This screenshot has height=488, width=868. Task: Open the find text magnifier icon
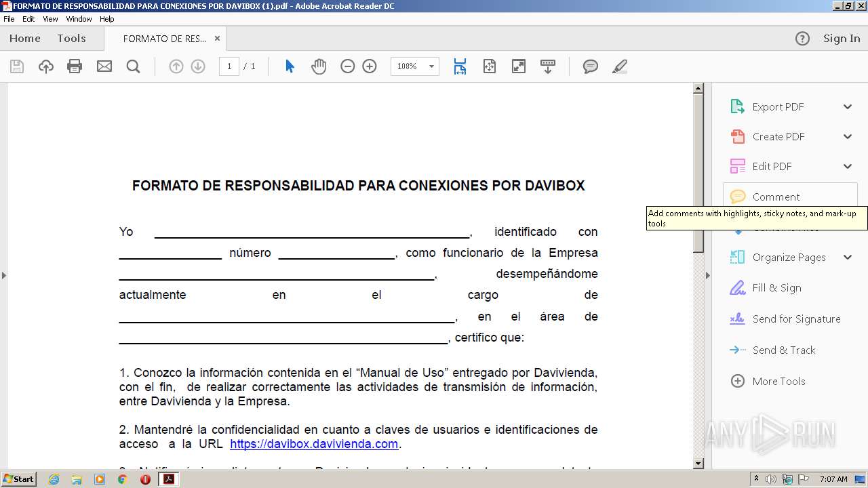134,66
